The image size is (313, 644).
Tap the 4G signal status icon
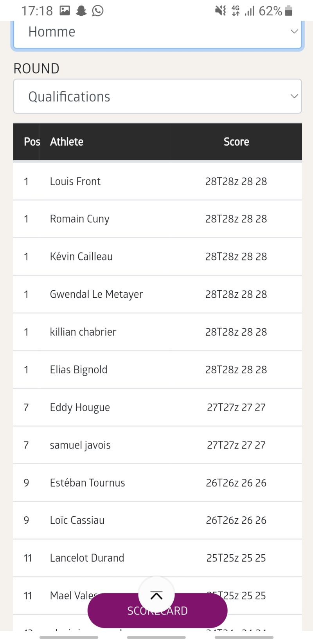(236, 11)
